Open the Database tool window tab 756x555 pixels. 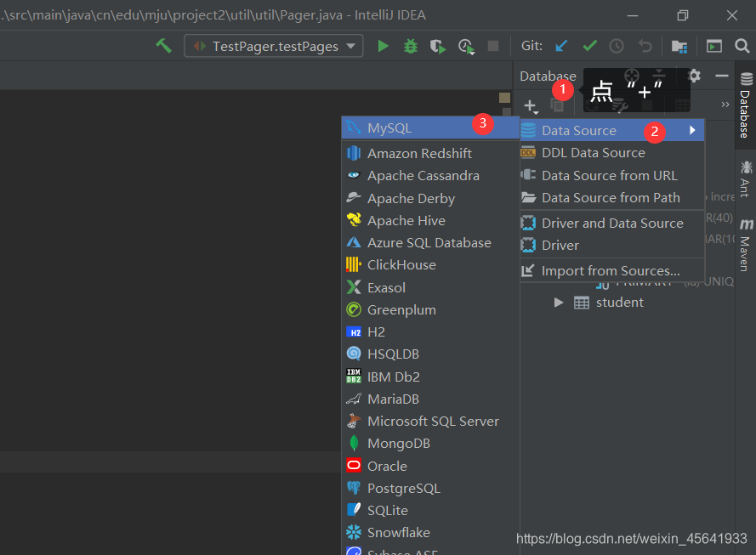pyautogui.click(x=746, y=105)
